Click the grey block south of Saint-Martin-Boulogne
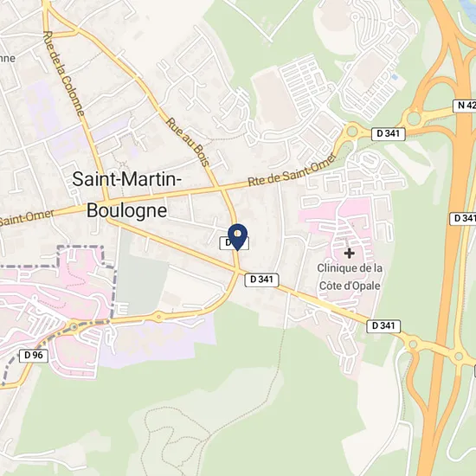Screen dimensions: 476x476 pyautogui.click(x=143, y=276)
